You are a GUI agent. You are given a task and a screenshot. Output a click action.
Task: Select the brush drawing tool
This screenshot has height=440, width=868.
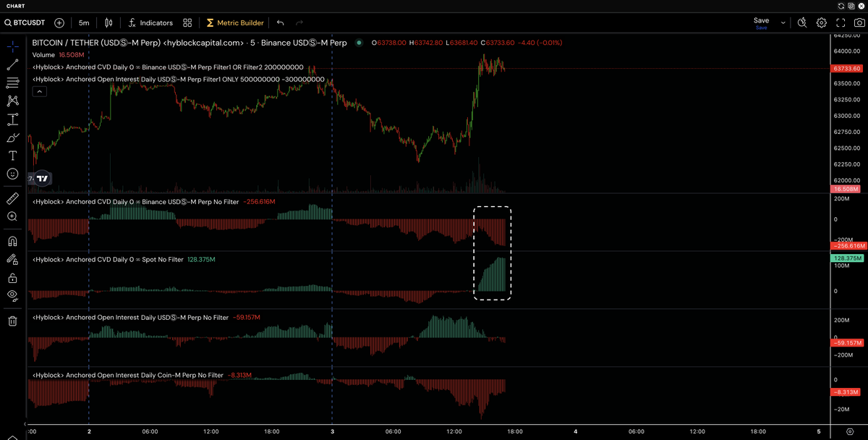[12, 137]
